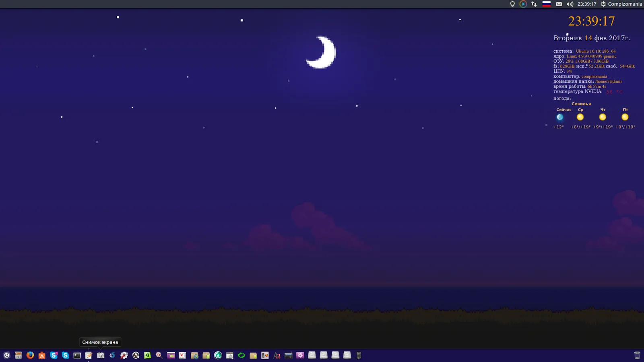Viewport: 644px width, 362px height.
Task: Click the 'Севилья' weather city label
Action: point(581,104)
